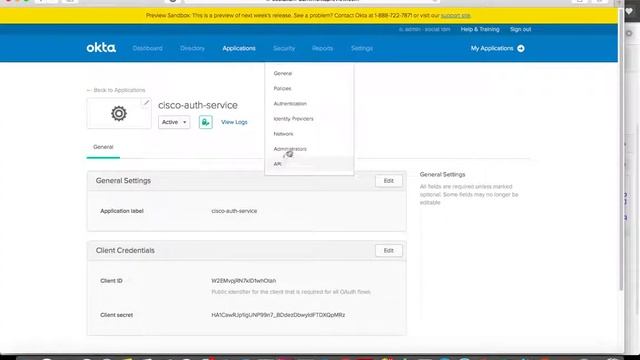
Task: Click the Sign out link
Action: point(520,29)
